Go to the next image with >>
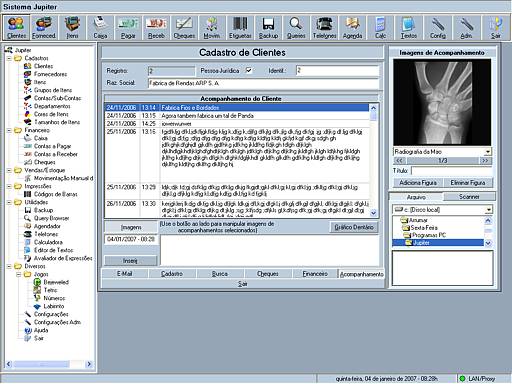This screenshot has height=384, width=512. point(485,161)
